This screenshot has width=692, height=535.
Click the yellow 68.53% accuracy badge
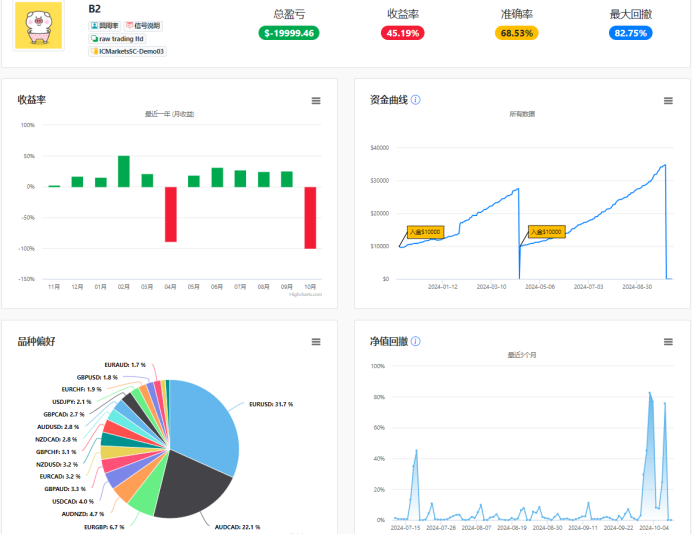(x=516, y=33)
